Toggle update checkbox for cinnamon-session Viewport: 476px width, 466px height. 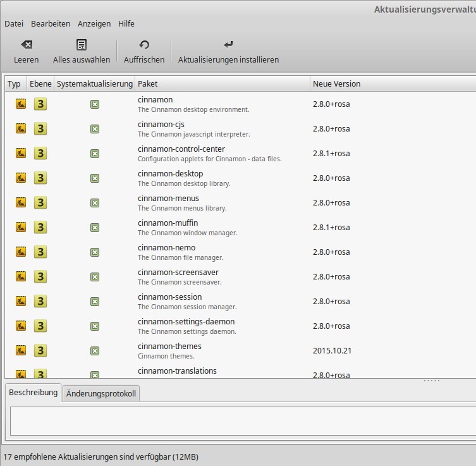(x=95, y=302)
